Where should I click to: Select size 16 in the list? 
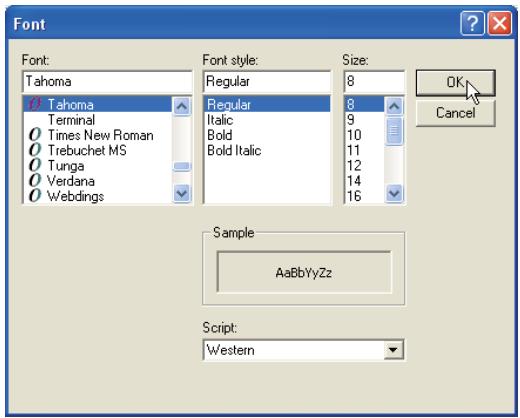tap(364, 196)
